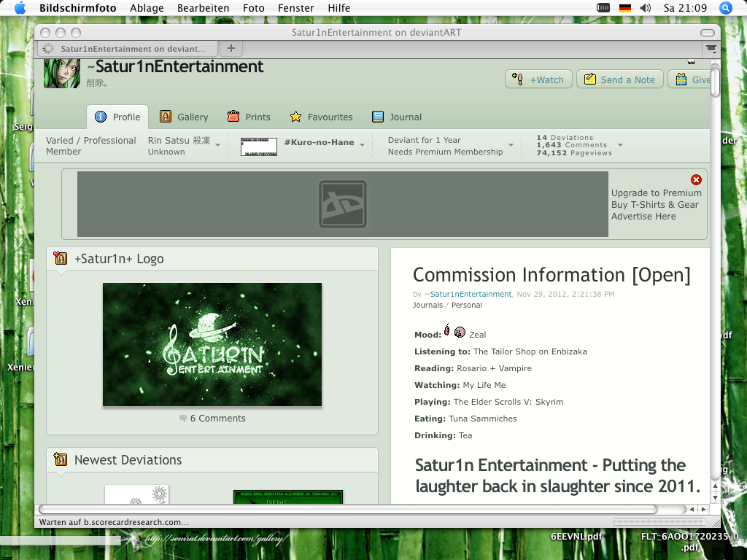
Task: Click the deviantART logo in ad banner
Action: tap(343, 204)
